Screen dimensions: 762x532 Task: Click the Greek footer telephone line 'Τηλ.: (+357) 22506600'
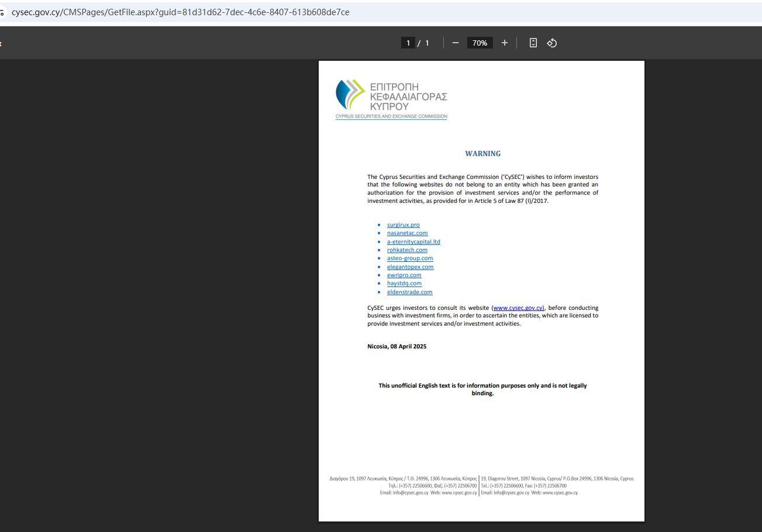coord(433,486)
